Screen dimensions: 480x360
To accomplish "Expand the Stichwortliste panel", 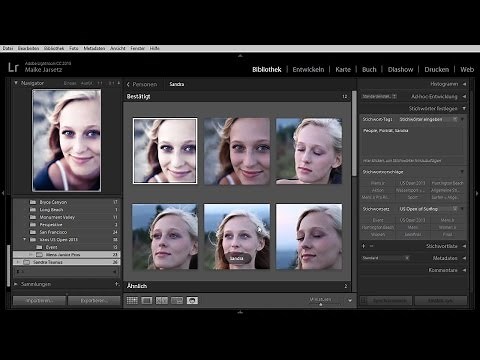I will coord(464,246).
